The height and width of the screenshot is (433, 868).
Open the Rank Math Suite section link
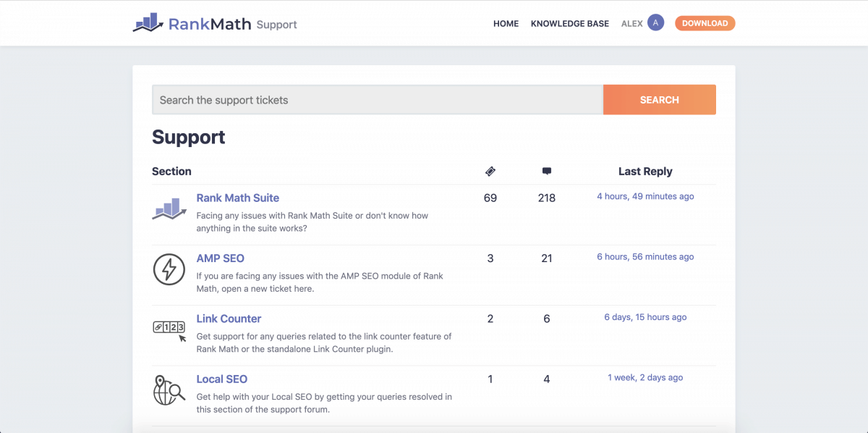pos(237,198)
